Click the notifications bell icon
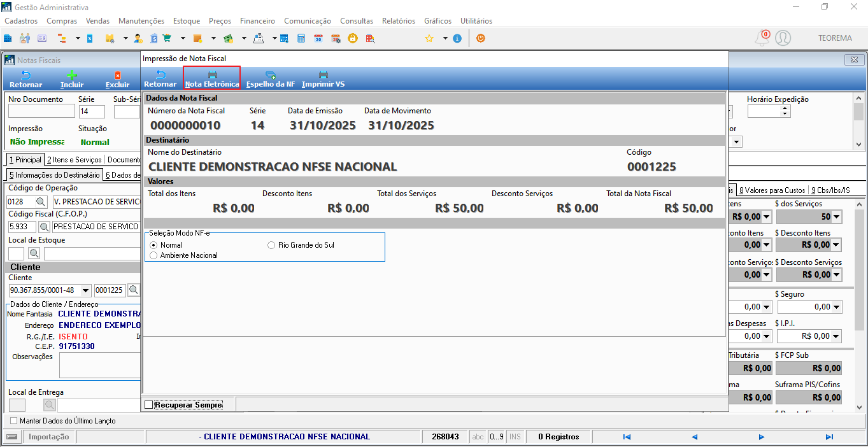Image resolution: width=868 pixels, height=447 pixels. [762, 38]
